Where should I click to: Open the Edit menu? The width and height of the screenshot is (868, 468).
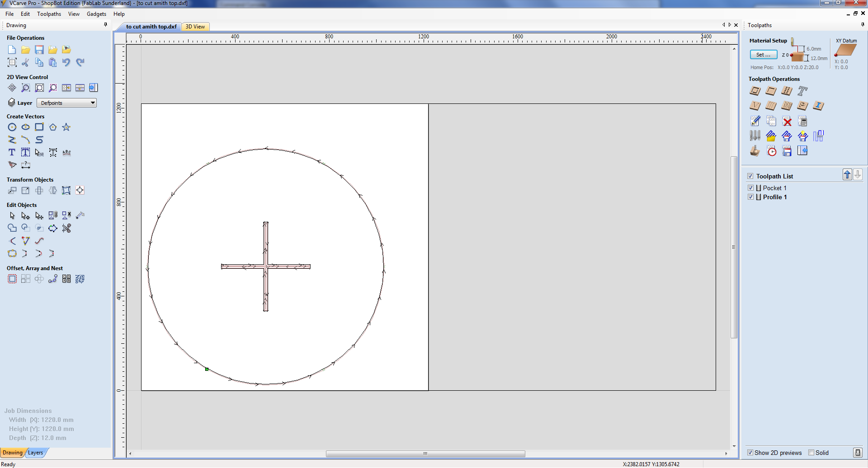coord(25,14)
